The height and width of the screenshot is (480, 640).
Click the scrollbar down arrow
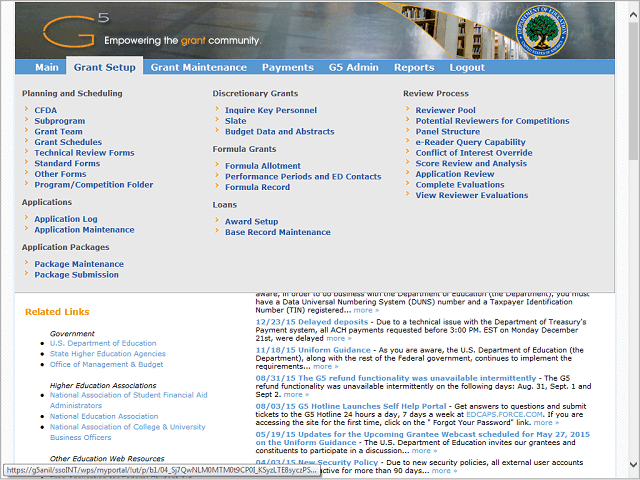pyautogui.click(x=633, y=464)
